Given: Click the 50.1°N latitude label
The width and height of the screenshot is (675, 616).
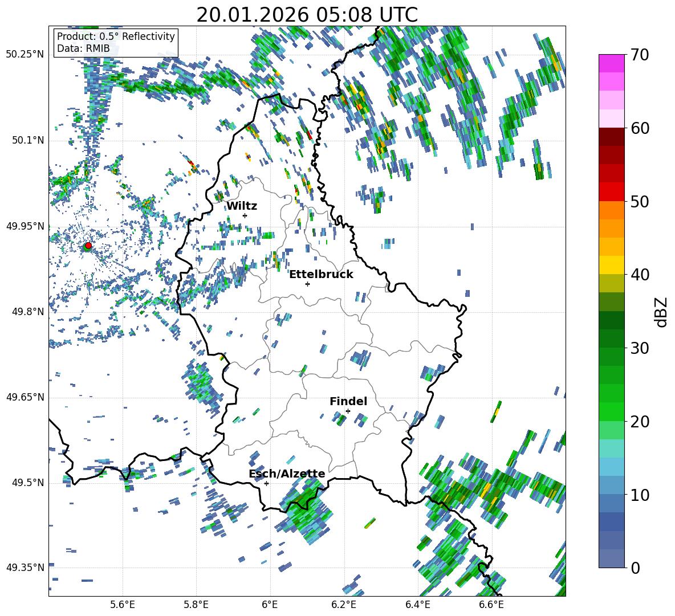Looking at the screenshot, I should pyautogui.click(x=28, y=140).
